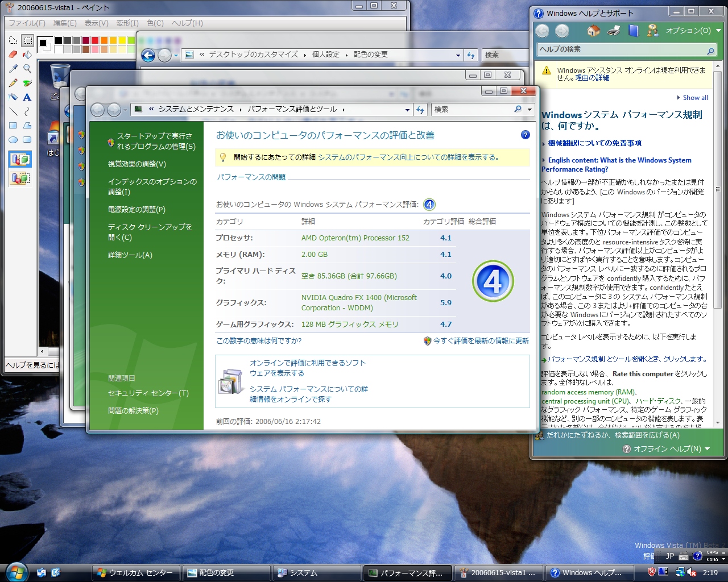The height and width of the screenshot is (582, 728).
Task: Switch to 配色の変更 taskbar button
Action: tap(227, 573)
